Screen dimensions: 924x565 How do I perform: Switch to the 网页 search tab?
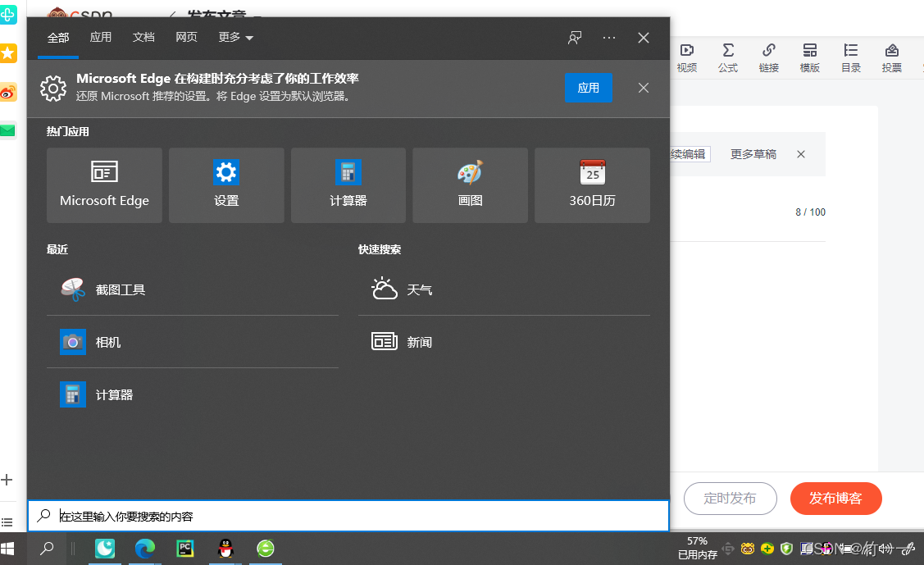click(186, 37)
